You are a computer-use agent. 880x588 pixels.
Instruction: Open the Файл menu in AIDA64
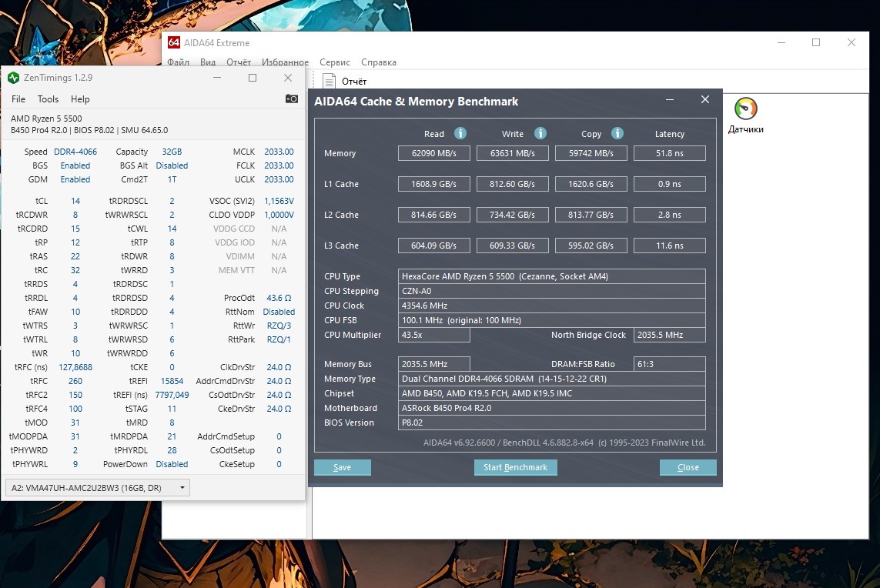coord(178,62)
